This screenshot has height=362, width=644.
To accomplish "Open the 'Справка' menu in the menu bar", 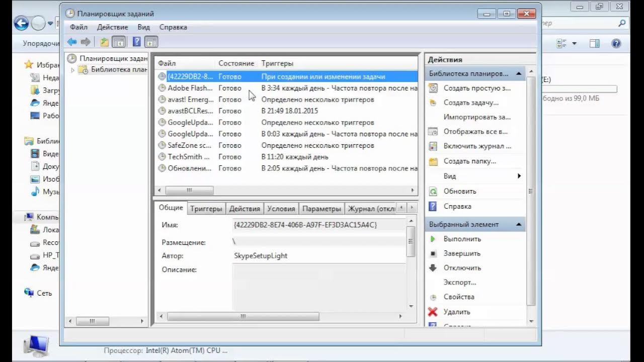I will tap(173, 27).
